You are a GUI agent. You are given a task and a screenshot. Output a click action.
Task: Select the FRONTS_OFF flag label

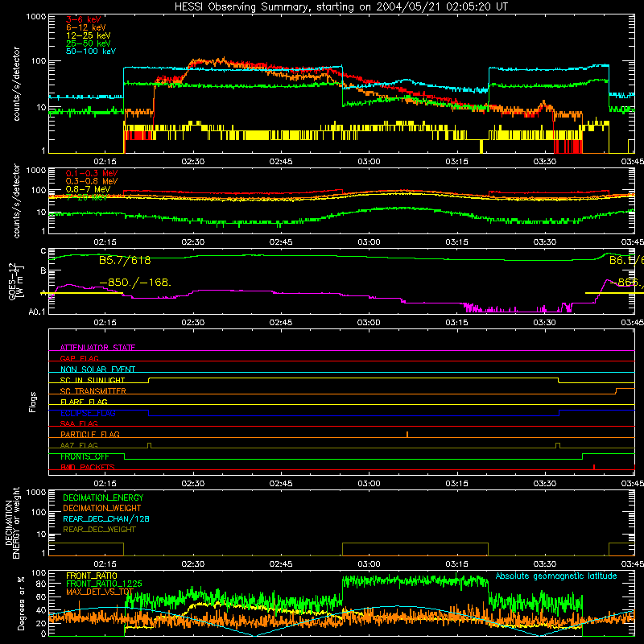85,456
